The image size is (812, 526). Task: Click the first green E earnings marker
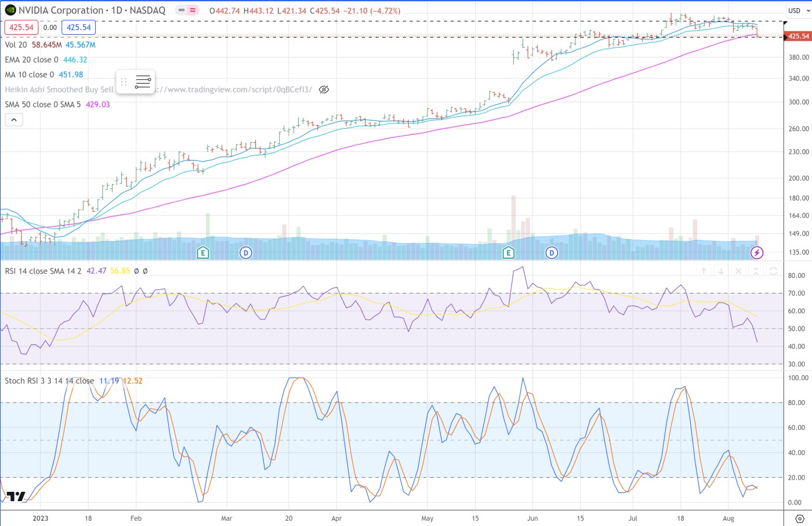click(x=202, y=252)
